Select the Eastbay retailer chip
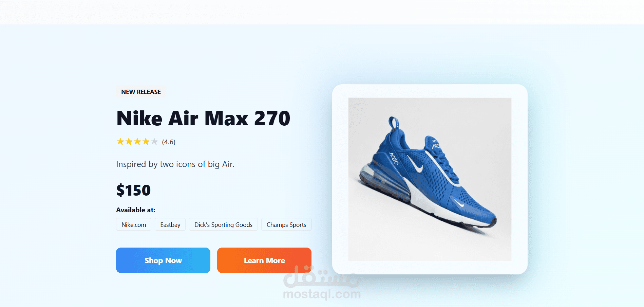This screenshot has height=307, width=644. 170,224
